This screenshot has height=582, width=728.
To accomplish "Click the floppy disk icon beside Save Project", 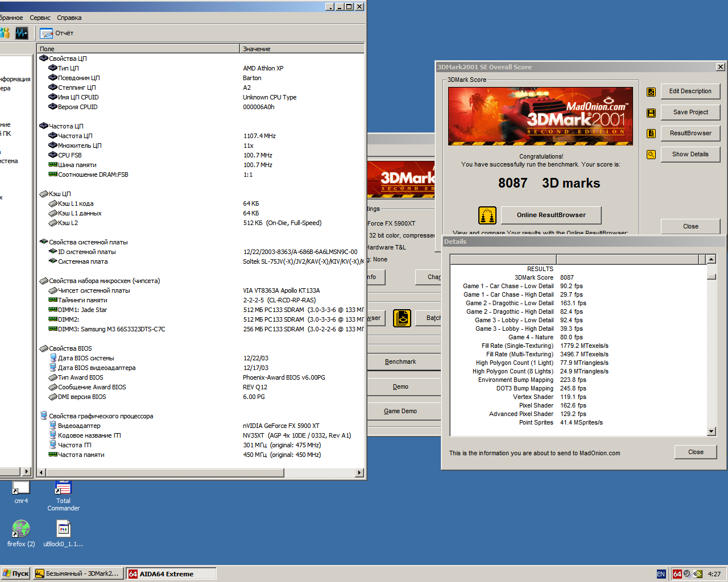I will [x=651, y=113].
